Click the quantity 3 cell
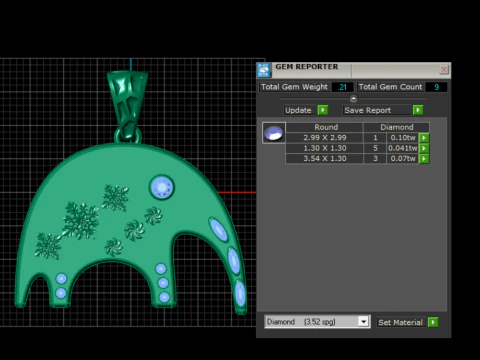The width and height of the screenshot is (480, 360). [375, 158]
